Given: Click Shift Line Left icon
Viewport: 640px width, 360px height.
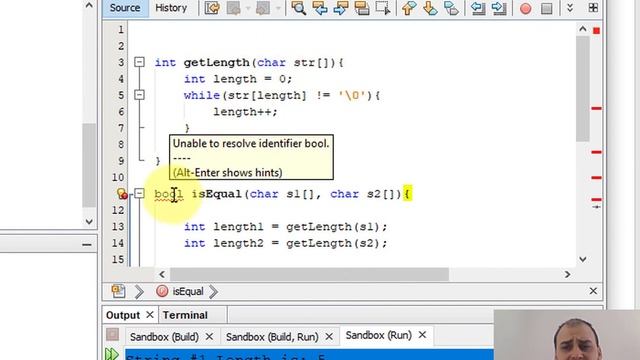Looking at the screenshot, I should click(478, 8).
